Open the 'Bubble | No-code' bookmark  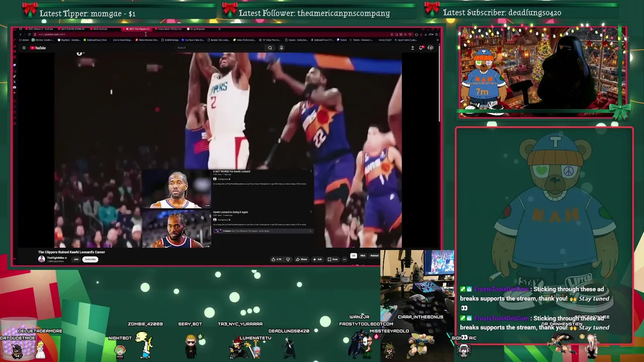click(217, 40)
